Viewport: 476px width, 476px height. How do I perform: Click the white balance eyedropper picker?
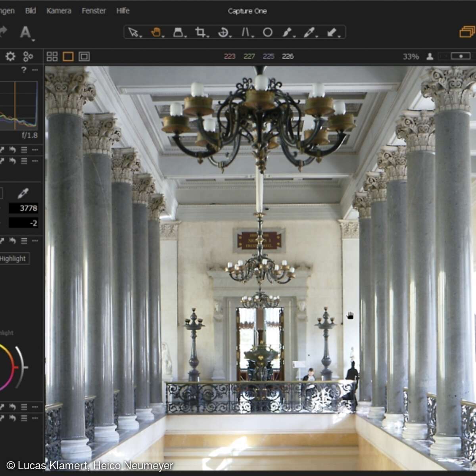tap(23, 192)
